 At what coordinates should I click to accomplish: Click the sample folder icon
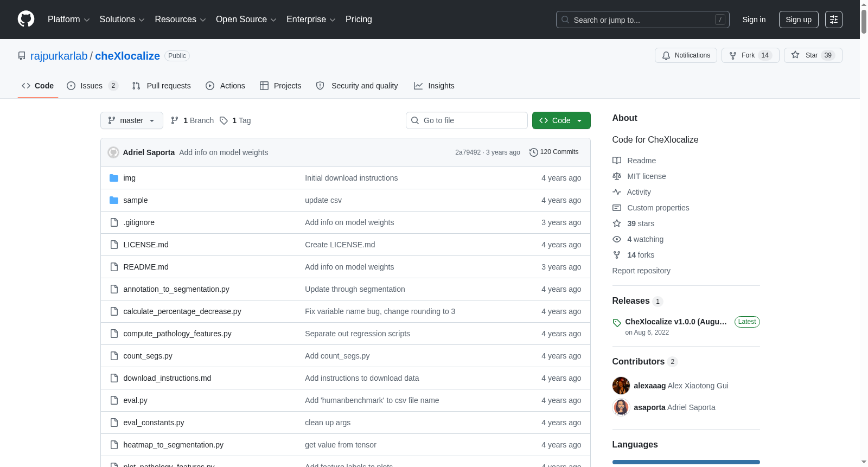coord(114,200)
